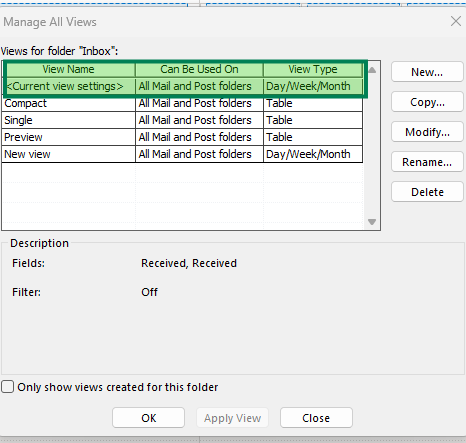Delete the selected view
Screen dimensions: 466x443
(x=427, y=192)
